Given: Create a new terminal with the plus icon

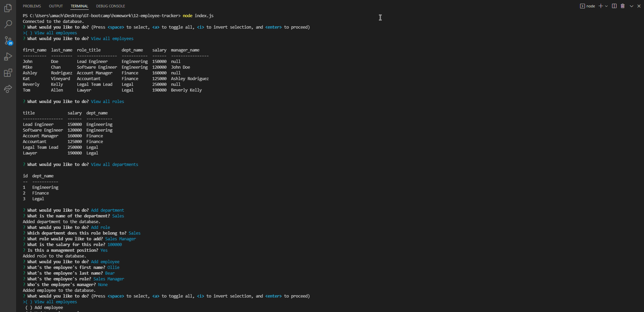Looking at the screenshot, I should [600, 6].
